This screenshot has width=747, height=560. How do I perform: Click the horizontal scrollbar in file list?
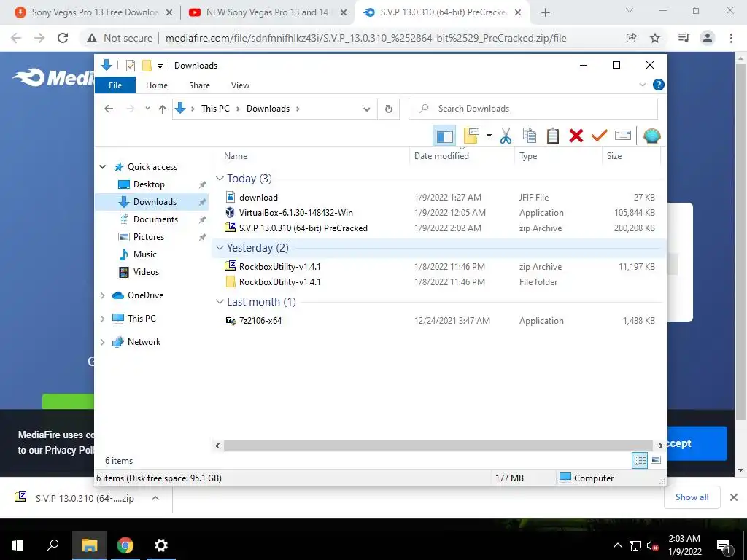click(x=438, y=446)
